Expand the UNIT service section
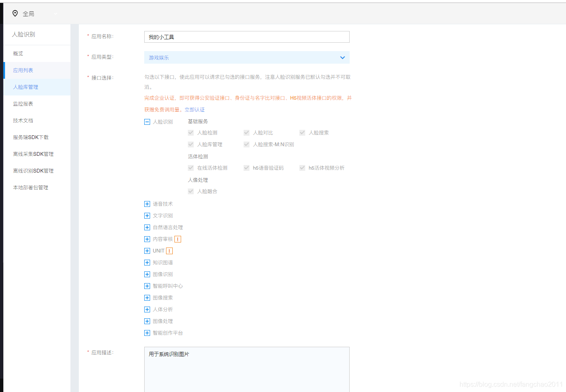This screenshot has width=566, height=392. point(147,251)
